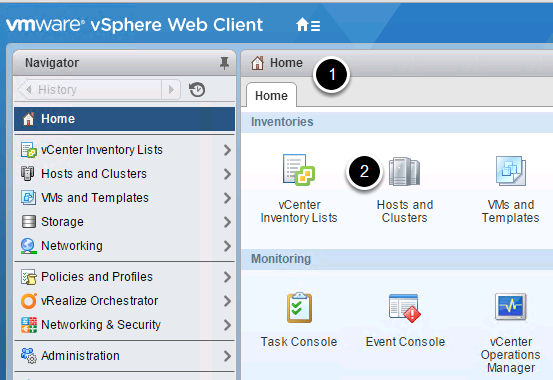Expand the Storage chevron in Navigator

[x=227, y=222]
